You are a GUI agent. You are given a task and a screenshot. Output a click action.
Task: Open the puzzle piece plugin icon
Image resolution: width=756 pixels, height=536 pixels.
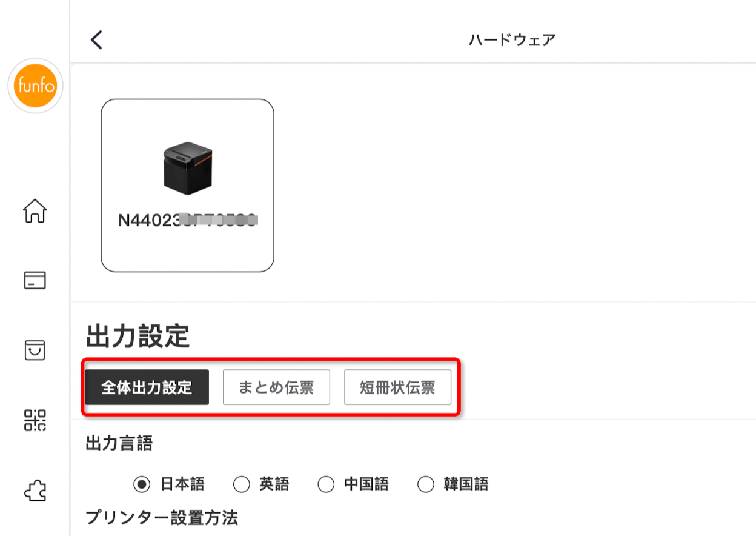[35, 489]
